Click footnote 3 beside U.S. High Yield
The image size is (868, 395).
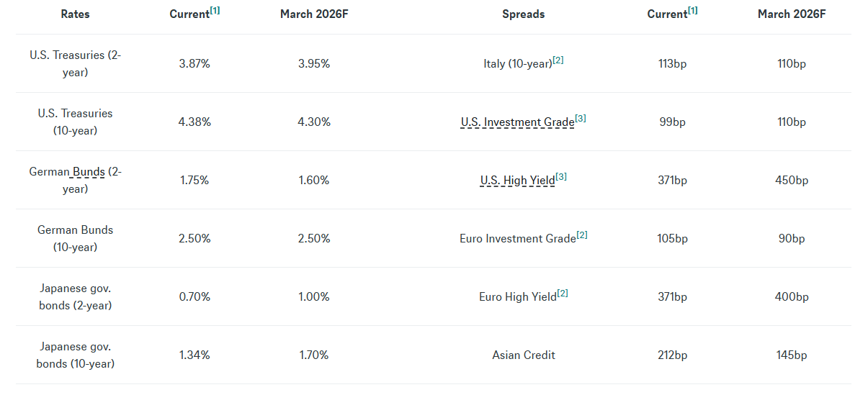coord(561,177)
